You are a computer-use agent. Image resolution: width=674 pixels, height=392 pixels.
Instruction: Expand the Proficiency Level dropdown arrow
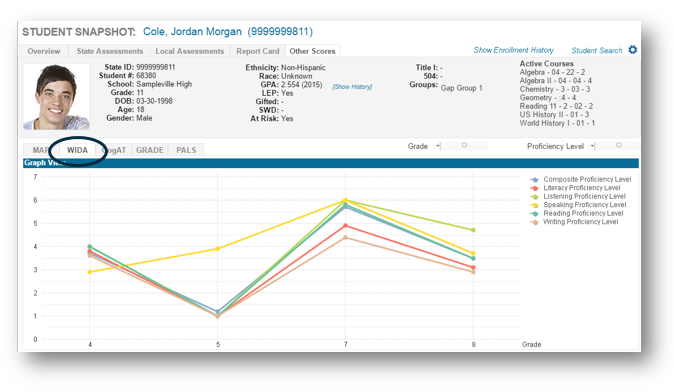pyautogui.click(x=592, y=146)
